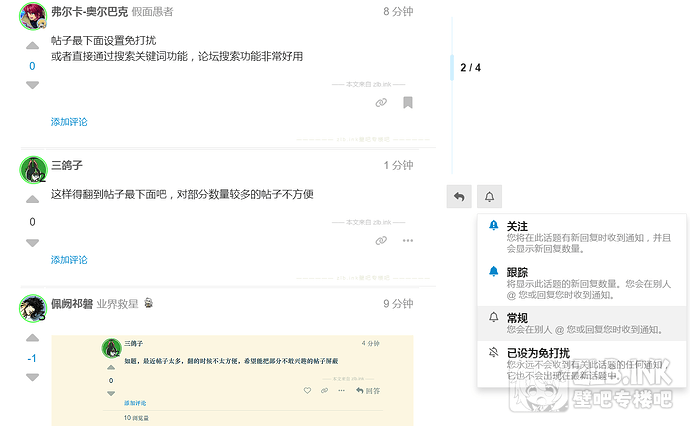The height and width of the screenshot is (426, 690).
Task: Click the 2 / 4 timeline position
Action: tap(470, 68)
